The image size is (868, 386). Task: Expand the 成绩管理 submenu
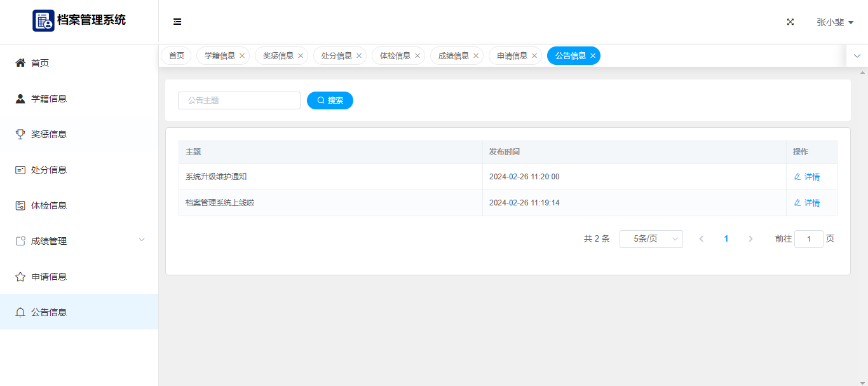pyautogui.click(x=142, y=240)
